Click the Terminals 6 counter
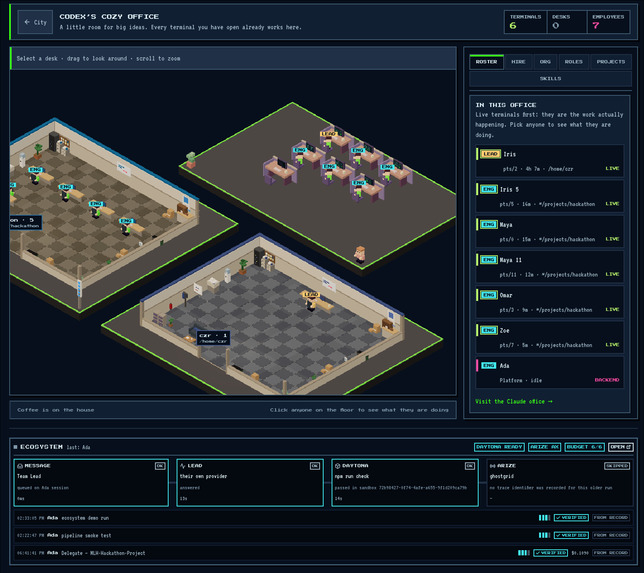The height and width of the screenshot is (573, 644). point(525,22)
